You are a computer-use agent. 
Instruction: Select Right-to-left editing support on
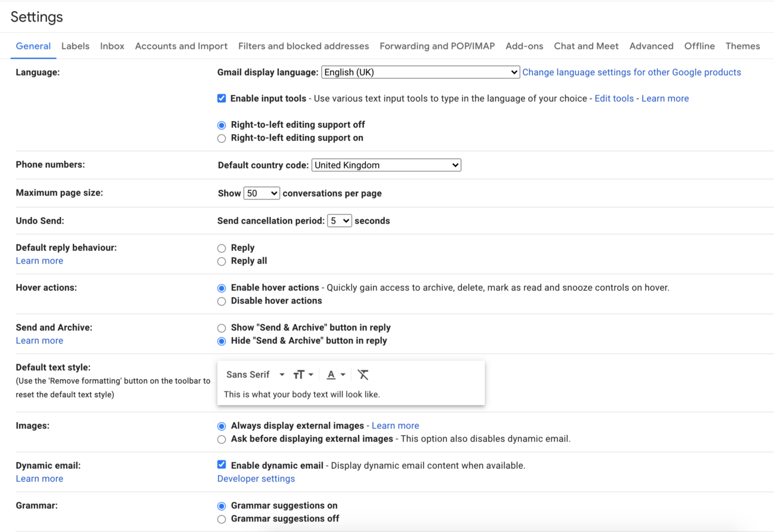tap(222, 138)
